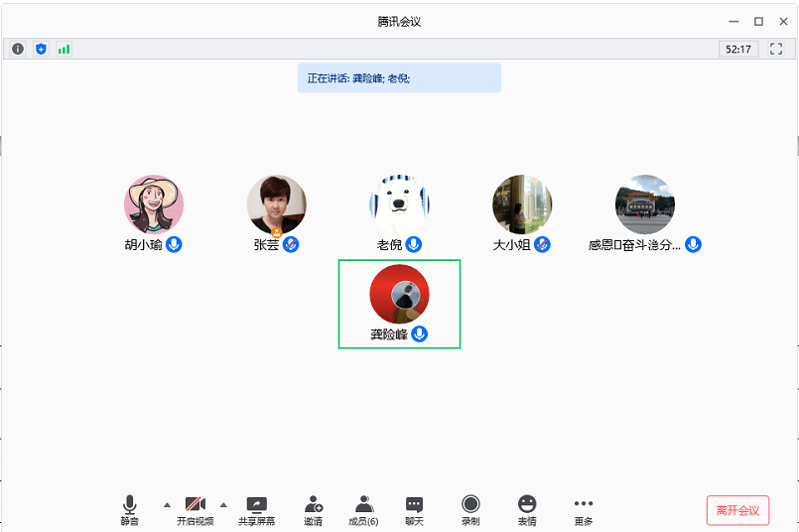Click the name label 龚险峰
This screenshot has height=532, width=799.
(x=389, y=334)
